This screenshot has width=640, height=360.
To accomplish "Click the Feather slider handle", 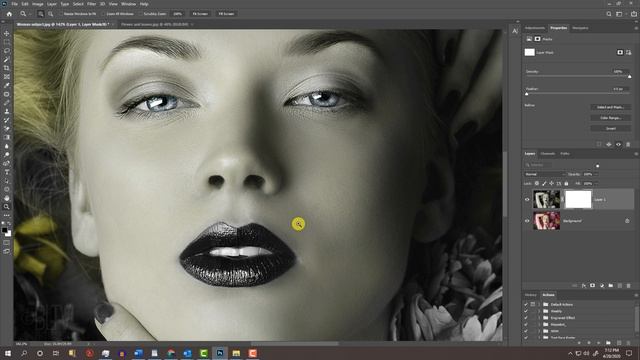I will 527,94.
